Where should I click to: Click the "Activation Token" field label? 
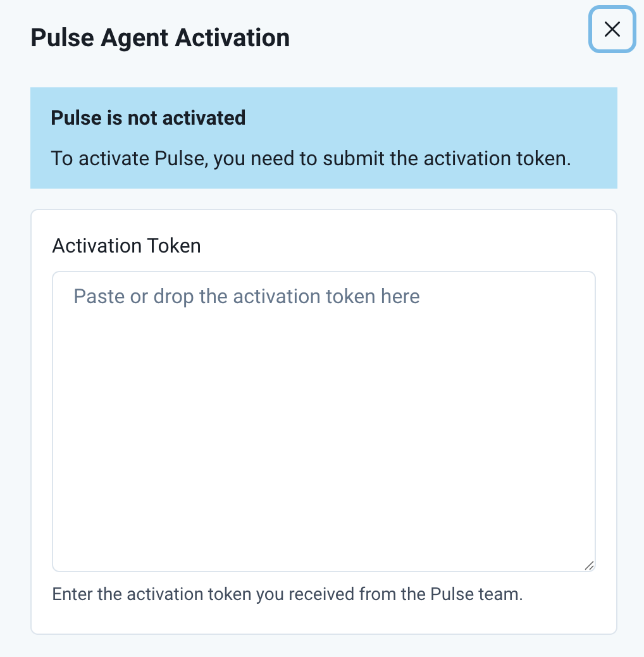(127, 246)
